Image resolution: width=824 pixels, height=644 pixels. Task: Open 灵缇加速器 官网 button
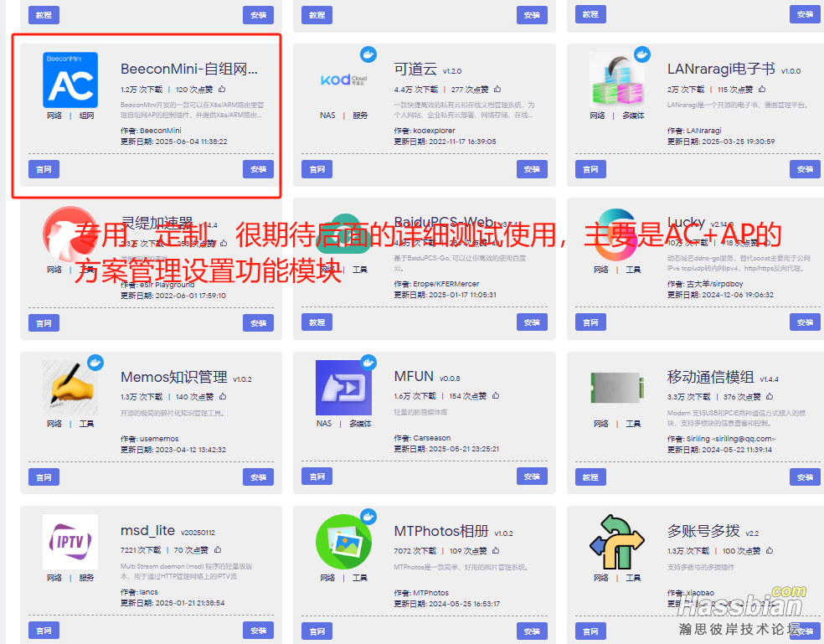coord(44,322)
